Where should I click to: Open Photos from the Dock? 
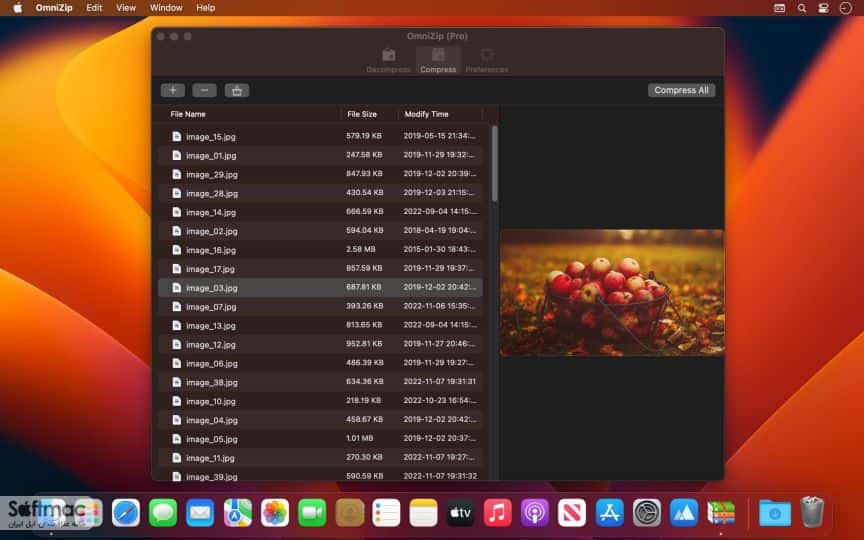tap(275, 513)
